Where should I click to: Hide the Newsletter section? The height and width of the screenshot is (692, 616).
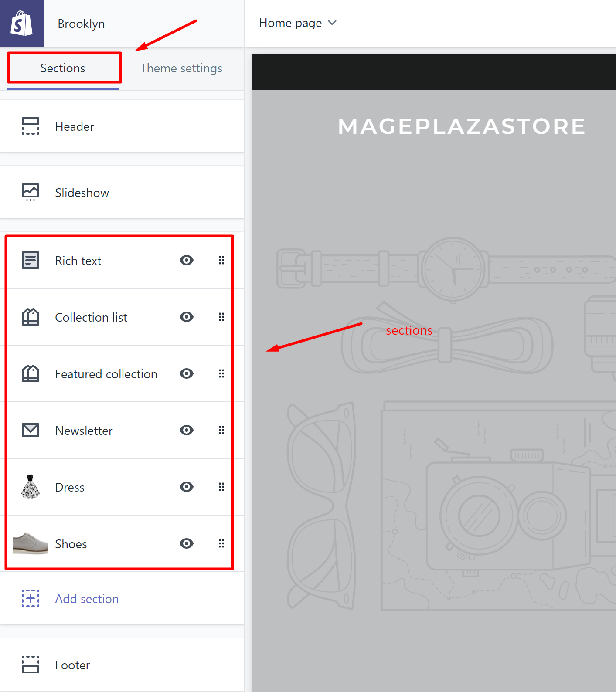tap(187, 430)
